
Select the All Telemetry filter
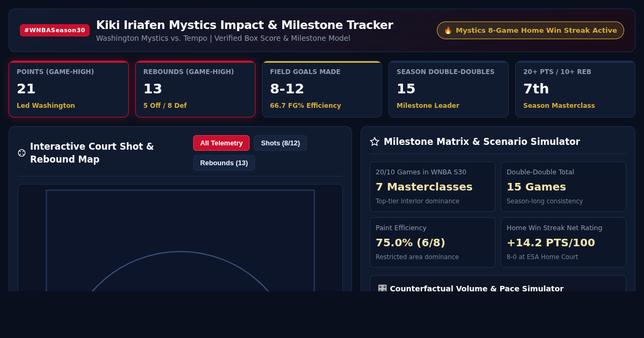221,143
